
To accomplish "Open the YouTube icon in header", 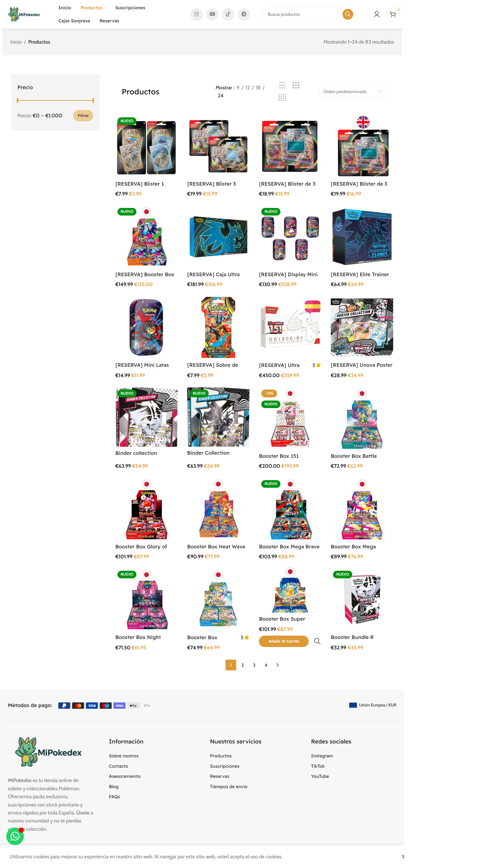I will coord(212,14).
